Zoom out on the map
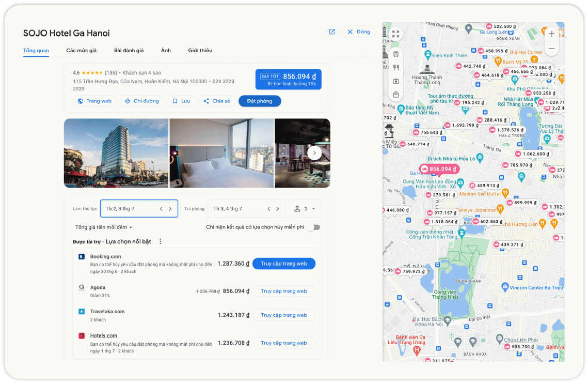 pyautogui.click(x=552, y=49)
